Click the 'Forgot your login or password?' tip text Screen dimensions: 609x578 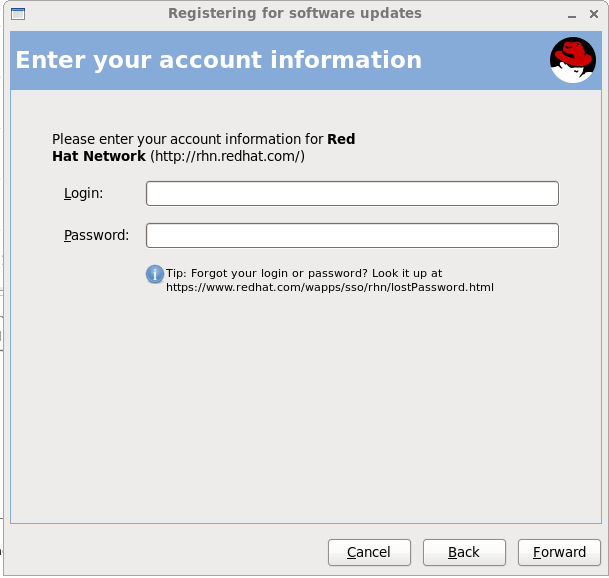pos(278,272)
